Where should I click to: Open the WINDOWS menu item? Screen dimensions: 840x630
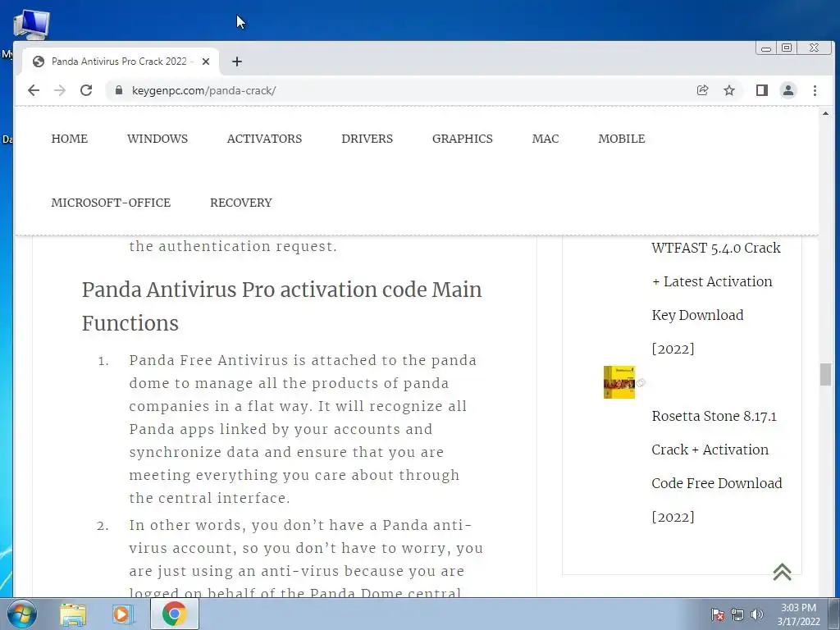[x=157, y=139]
